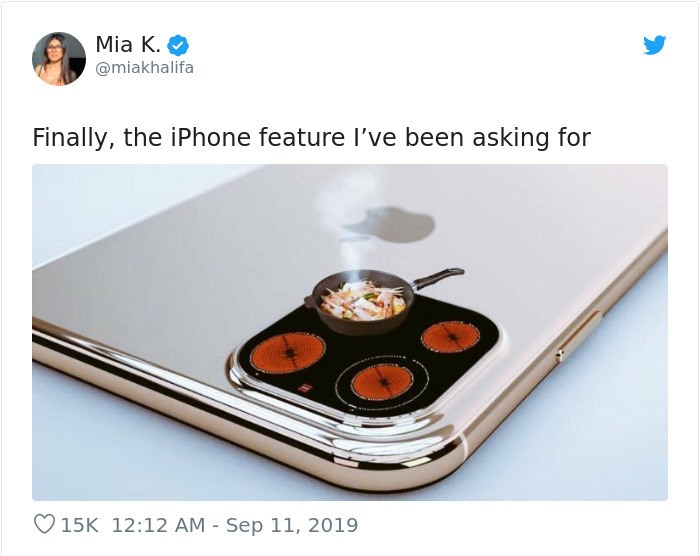Click the tweet text about iPhone feature
Viewport: 700px width, 556px height.
pos(312,138)
